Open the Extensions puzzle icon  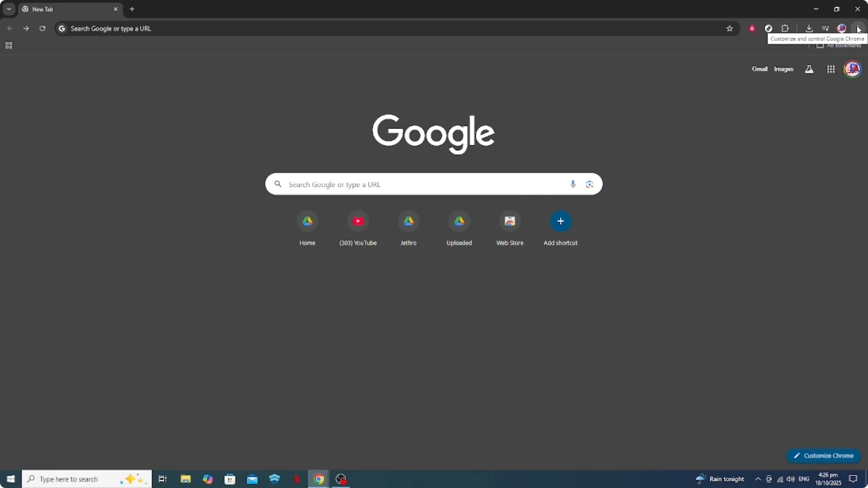point(785,28)
